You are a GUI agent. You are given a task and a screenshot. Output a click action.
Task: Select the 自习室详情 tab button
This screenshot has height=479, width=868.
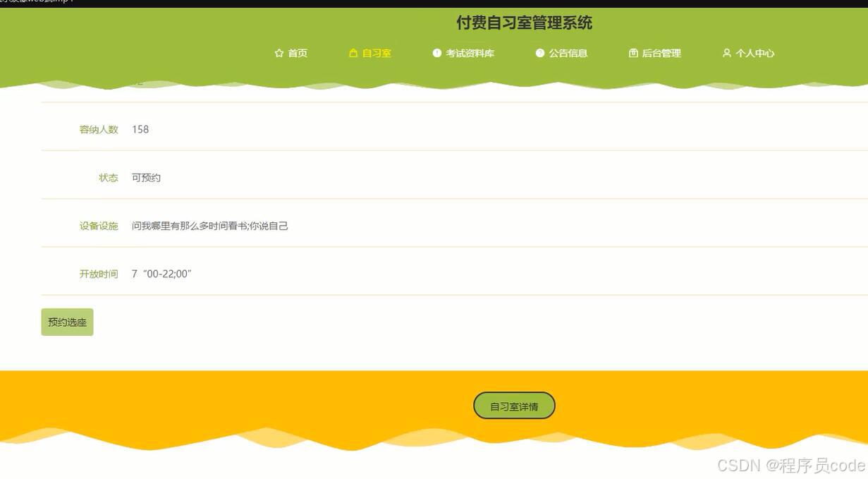pos(514,406)
